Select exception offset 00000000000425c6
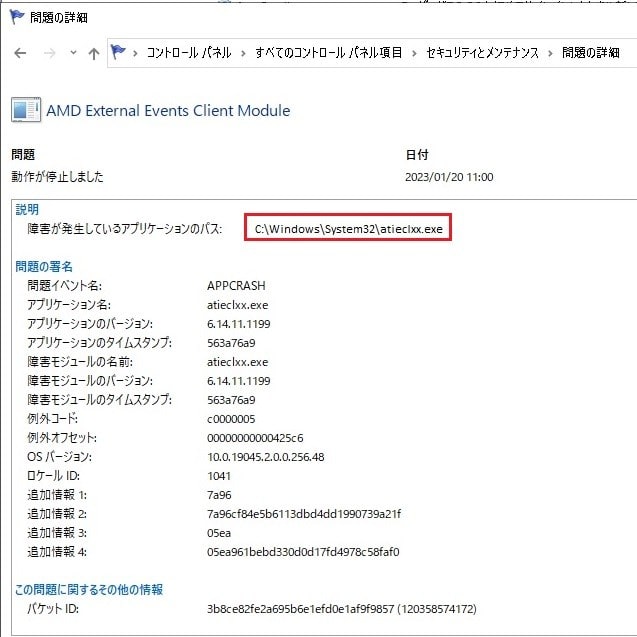637x637 pixels. 255,438
